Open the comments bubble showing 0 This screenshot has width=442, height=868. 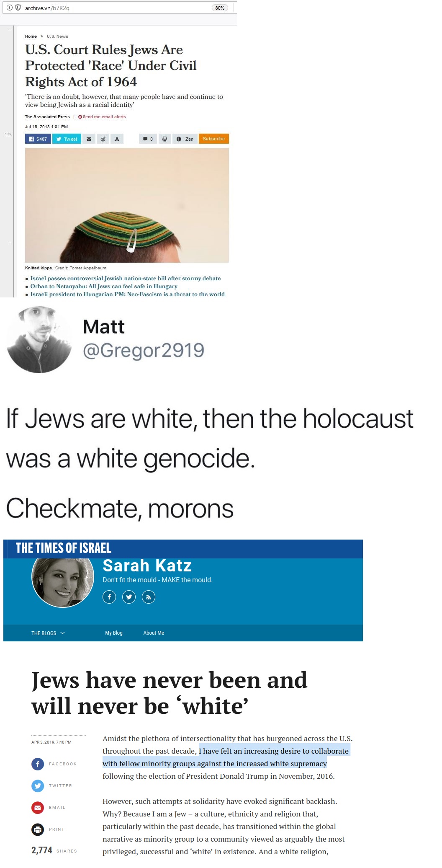[148, 139]
